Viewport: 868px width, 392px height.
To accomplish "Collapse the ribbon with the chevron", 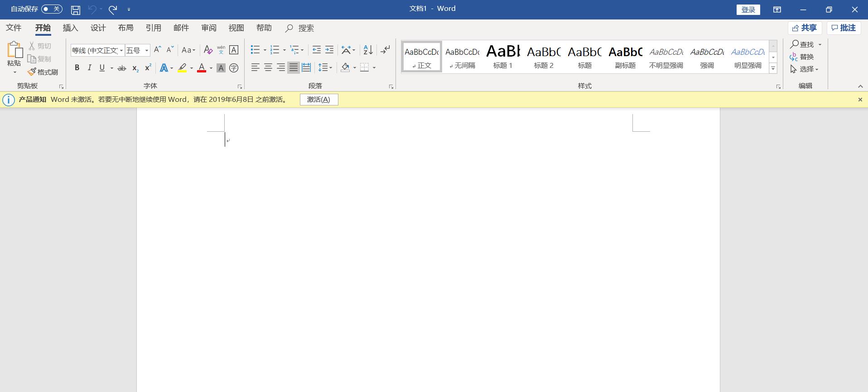I will 860,86.
